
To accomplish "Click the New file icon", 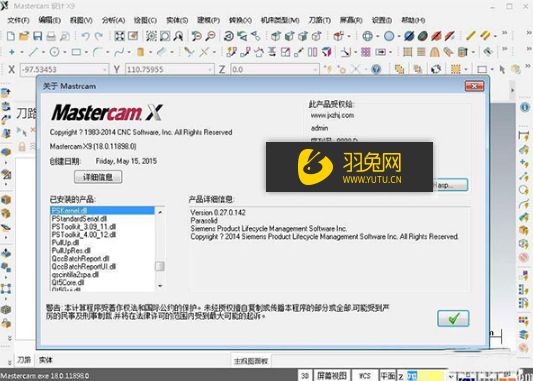I will pos(11,36).
